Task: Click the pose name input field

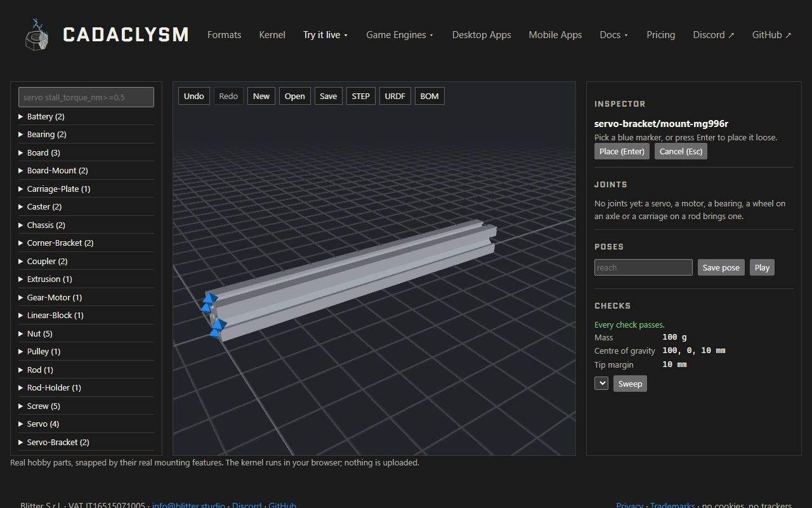Action: [643, 267]
